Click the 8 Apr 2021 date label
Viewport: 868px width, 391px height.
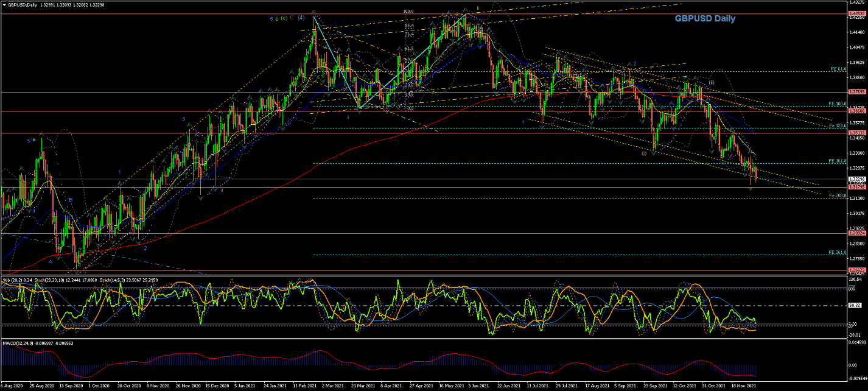[391, 386]
